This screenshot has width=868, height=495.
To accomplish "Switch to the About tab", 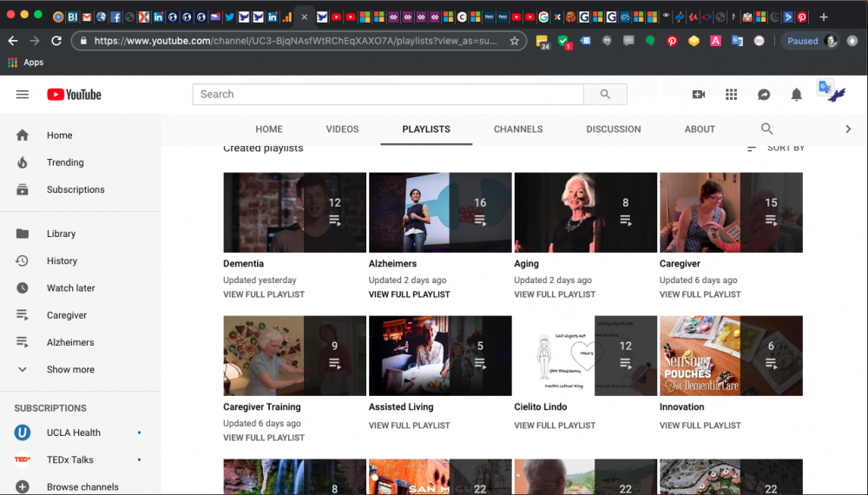I will [x=700, y=129].
